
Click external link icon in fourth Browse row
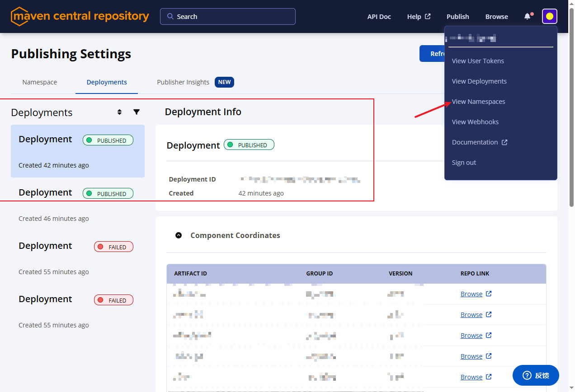[489, 356]
